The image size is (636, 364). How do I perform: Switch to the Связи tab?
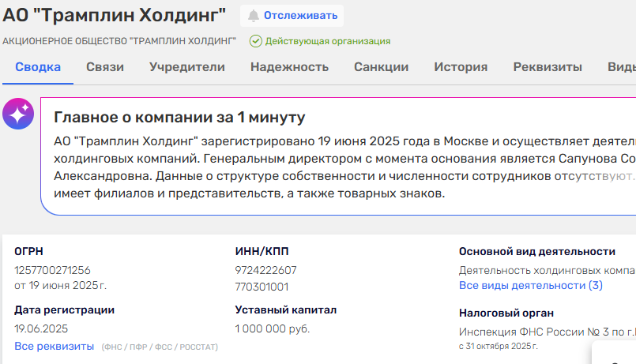[x=105, y=67]
